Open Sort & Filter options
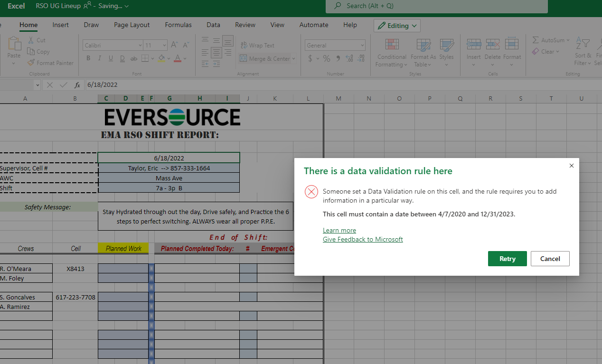602x364 pixels. click(x=583, y=53)
